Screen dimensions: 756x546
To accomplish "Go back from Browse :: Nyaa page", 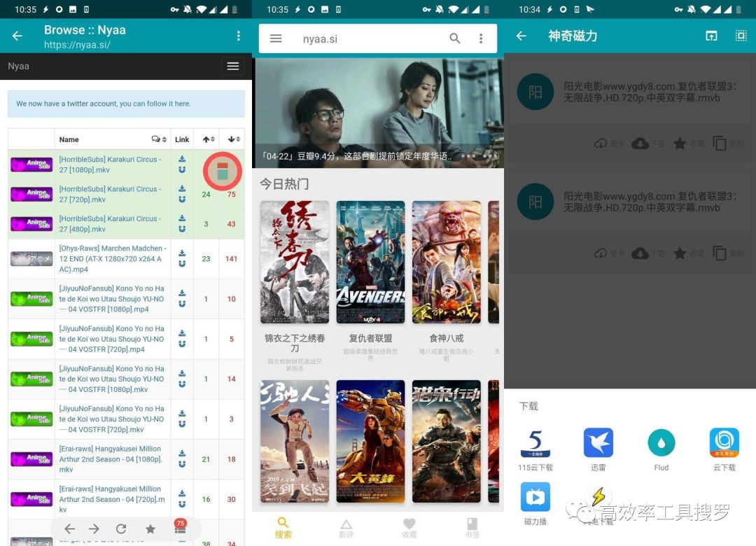I will coord(17,36).
